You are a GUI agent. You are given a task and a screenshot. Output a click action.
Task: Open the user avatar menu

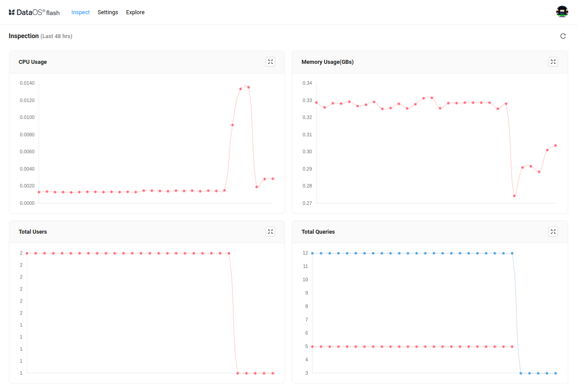(x=562, y=12)
